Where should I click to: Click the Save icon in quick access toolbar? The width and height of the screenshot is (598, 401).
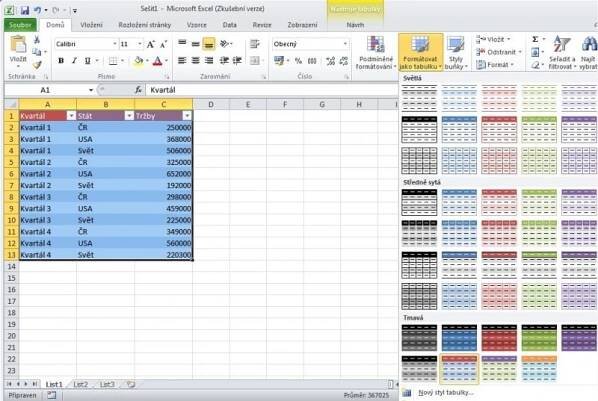click(x=25, y=10)
